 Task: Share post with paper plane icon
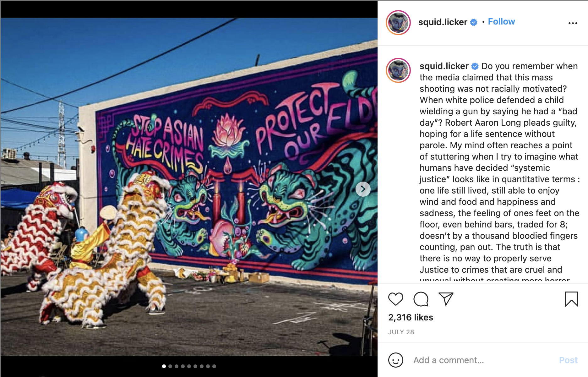pos(446,299)
